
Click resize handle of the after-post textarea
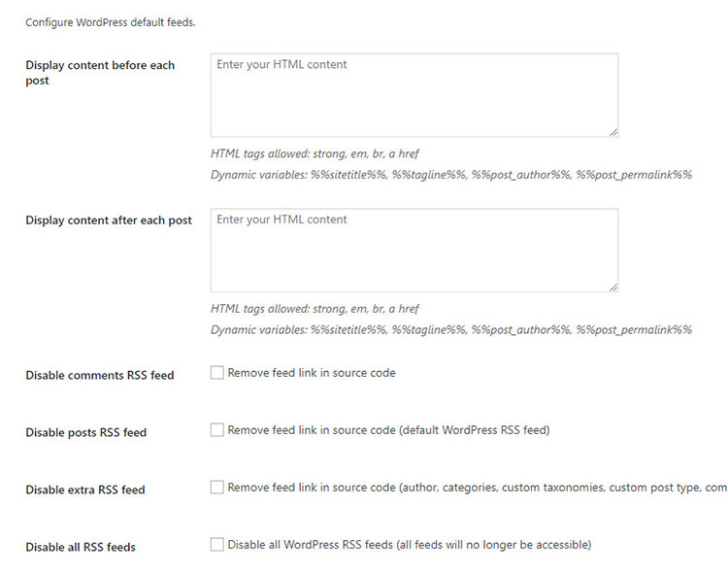tap(613, 287)
